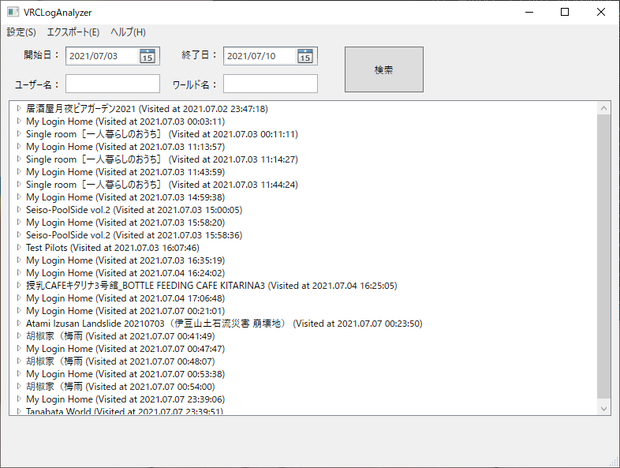The width and height of the screenshot is (620, 468).
Task: Click the list scrollbar up arrow
Action: pos(603,108)
